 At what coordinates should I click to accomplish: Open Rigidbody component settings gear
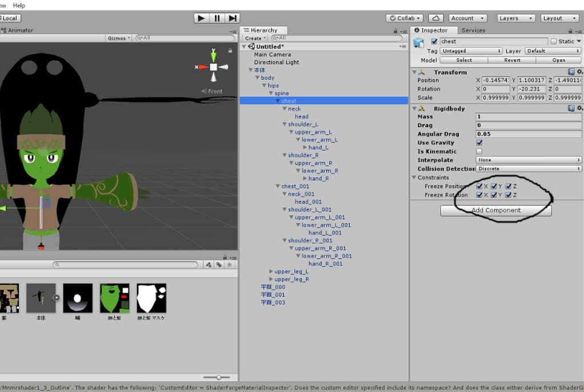579,108
